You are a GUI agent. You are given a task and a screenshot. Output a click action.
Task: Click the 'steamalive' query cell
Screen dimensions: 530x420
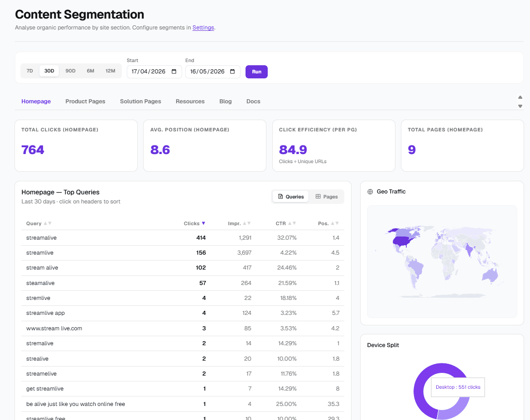point(40,283)
